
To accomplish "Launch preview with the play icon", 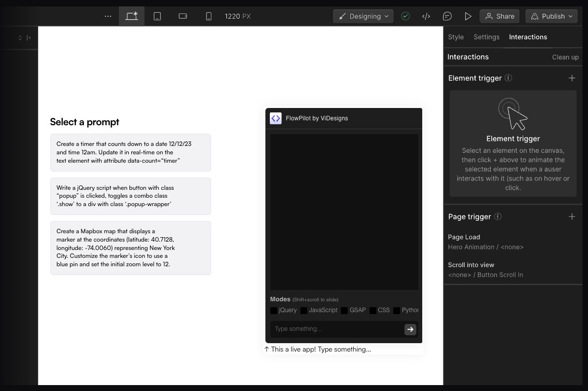I will pyautogui.click(x=468, y=16).
